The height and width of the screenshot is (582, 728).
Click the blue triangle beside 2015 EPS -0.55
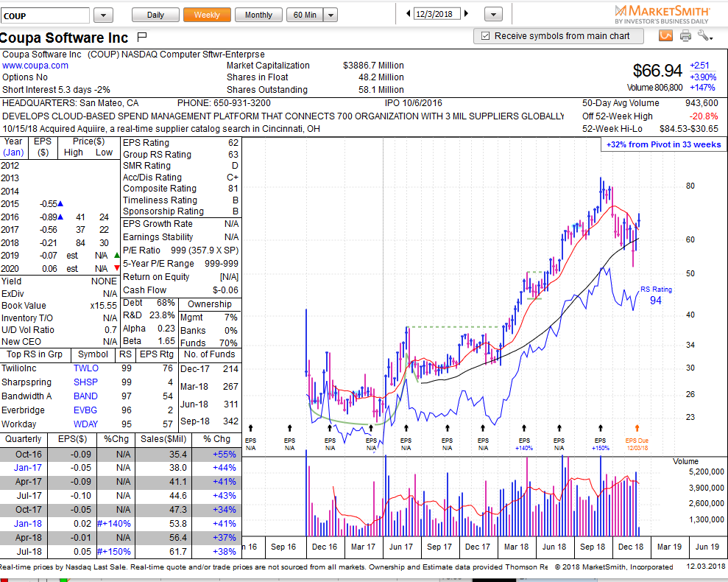60,203
